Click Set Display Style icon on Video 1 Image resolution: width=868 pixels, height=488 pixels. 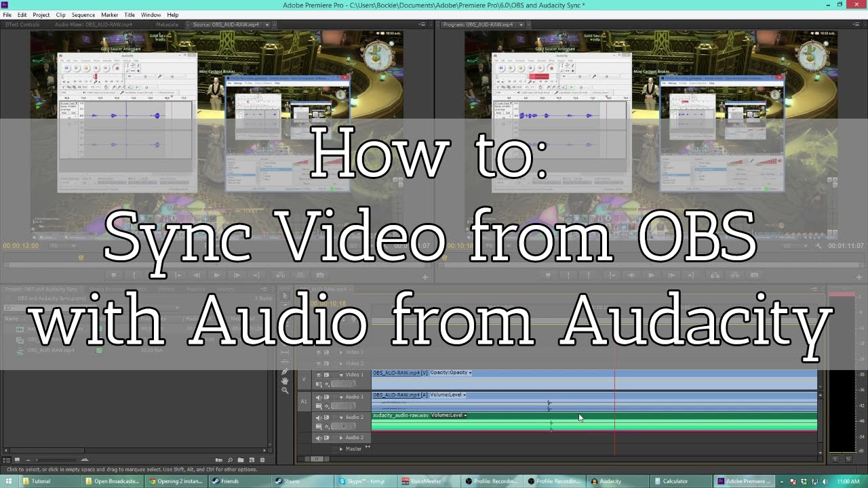[318, 384]
